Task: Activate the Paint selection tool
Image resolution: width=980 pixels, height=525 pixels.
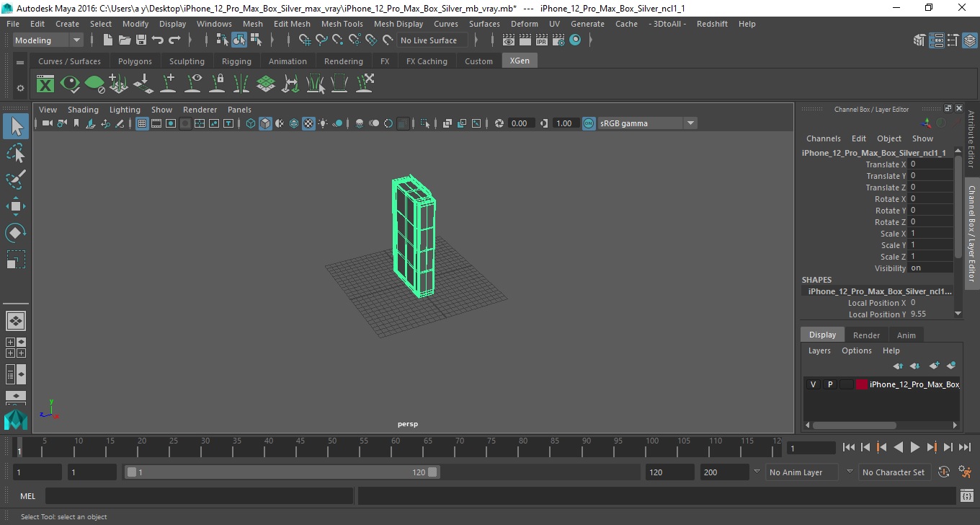Action: coord(16,180)
